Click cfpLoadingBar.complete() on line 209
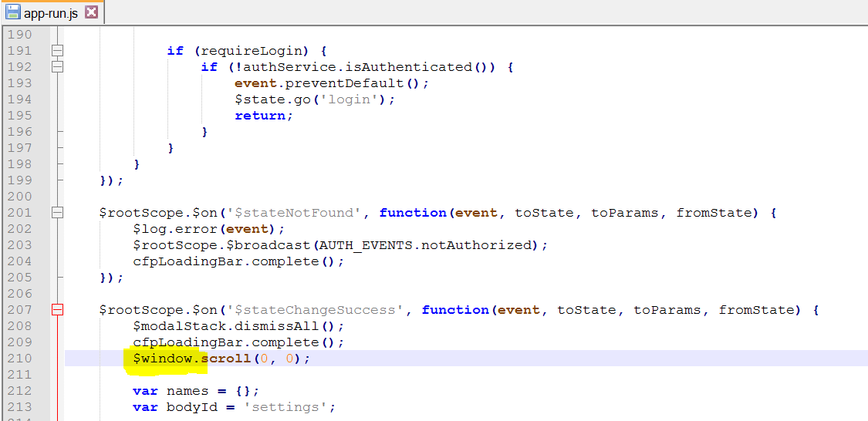868x421 pixels. [x=238, y=342]
